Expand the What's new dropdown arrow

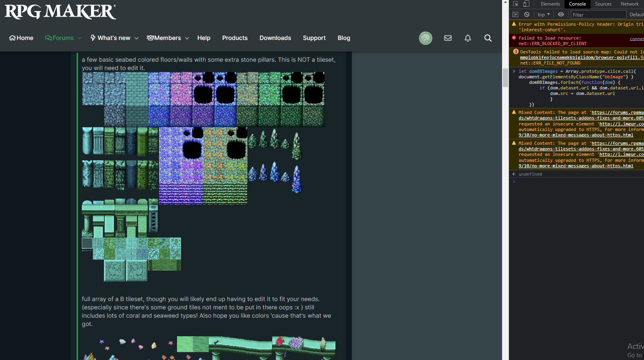tap(136, 38)
